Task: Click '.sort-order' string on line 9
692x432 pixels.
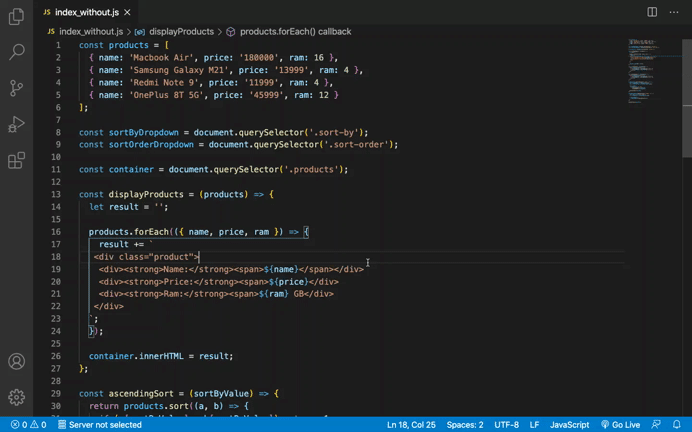Action: [x=356, y=144]
